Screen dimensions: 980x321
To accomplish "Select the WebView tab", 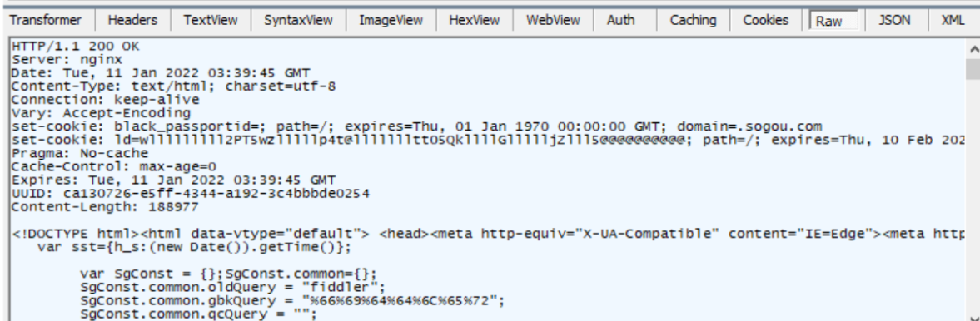I will (x=553, y=20).
